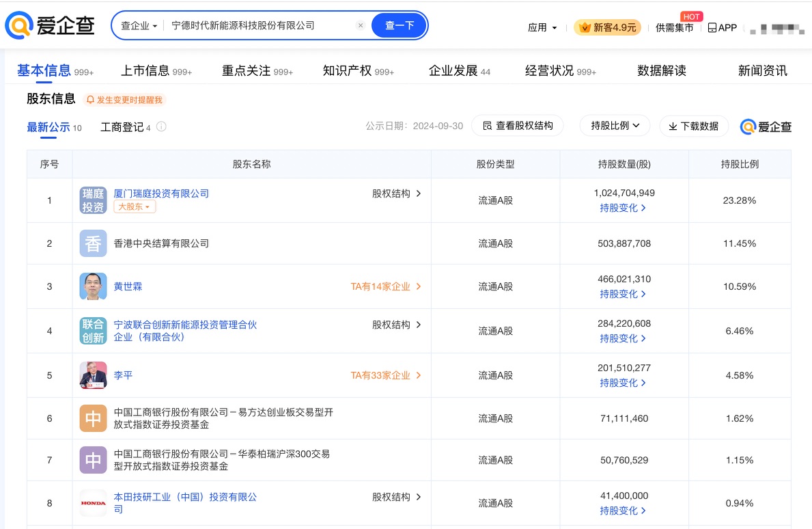Viewport: 812px width, 529px height.
Task: Click the HONDA logo icon
Action: pos(93,503)
